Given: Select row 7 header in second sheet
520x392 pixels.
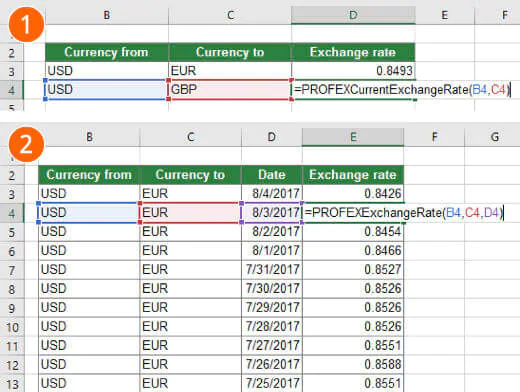Looking at the screenshot, I should tap(12, 270).
